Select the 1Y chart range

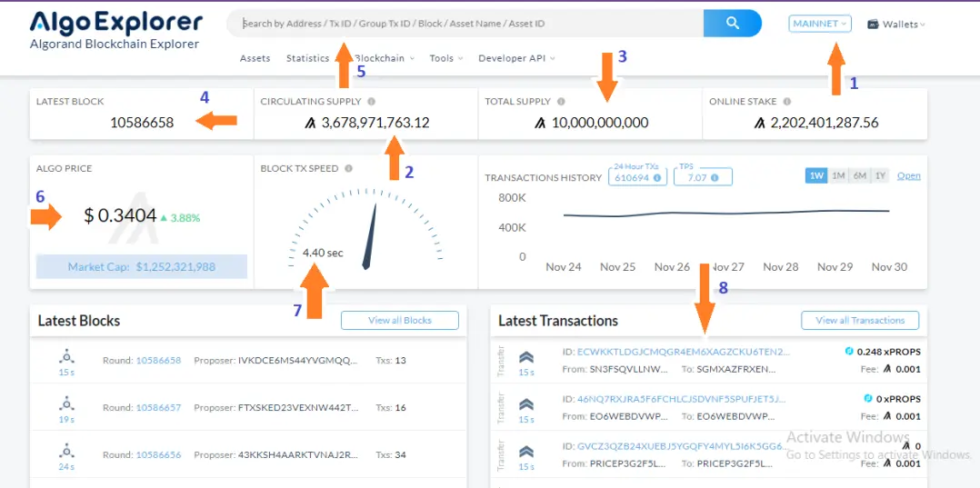tap(880, 175)
